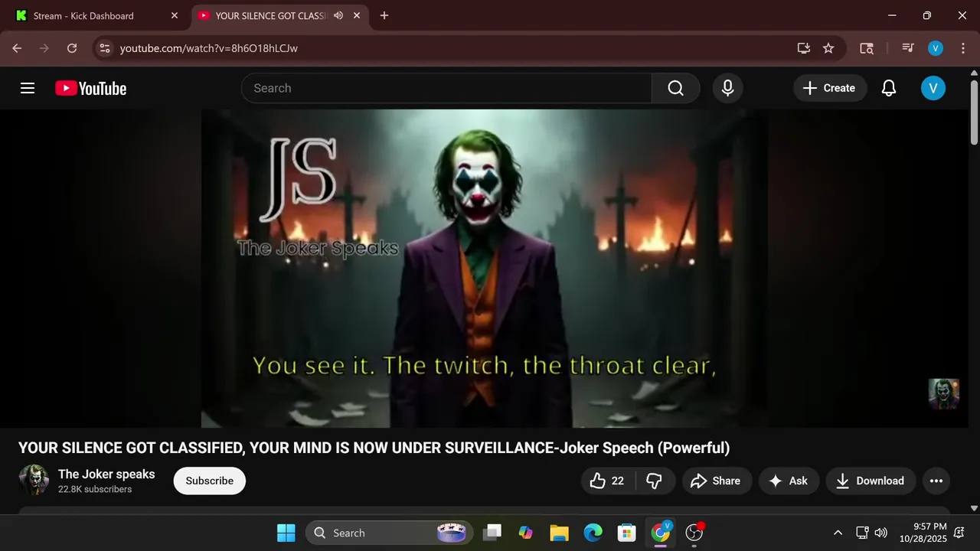
Task: Start voice search with microphone icon
Action: coord(727,88)
